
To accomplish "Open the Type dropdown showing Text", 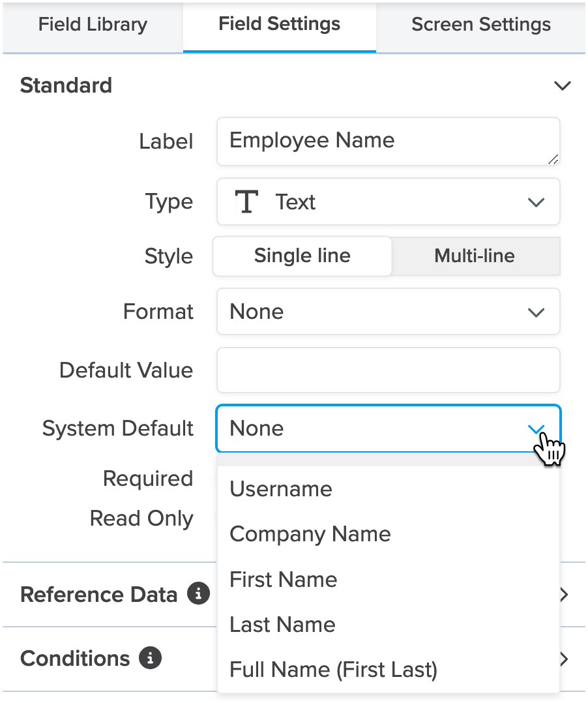I will [x=388, y=202].
